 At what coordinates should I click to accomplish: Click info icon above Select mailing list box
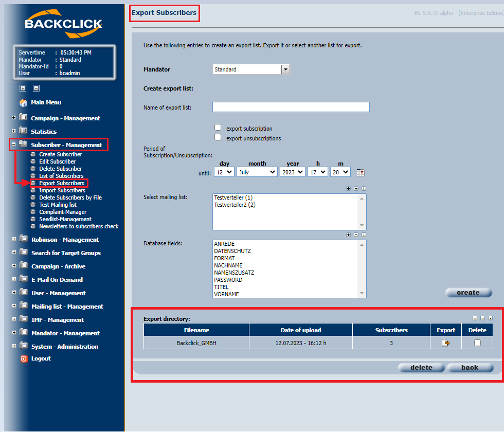point(364,189)
